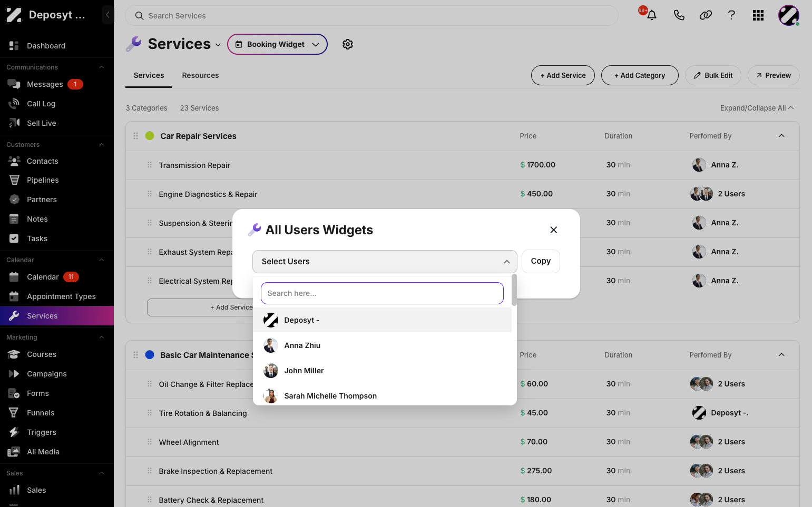The height and width of the screenshot is (507, 812).
Task: Open Sales in the sidebar
Action: 57,490
